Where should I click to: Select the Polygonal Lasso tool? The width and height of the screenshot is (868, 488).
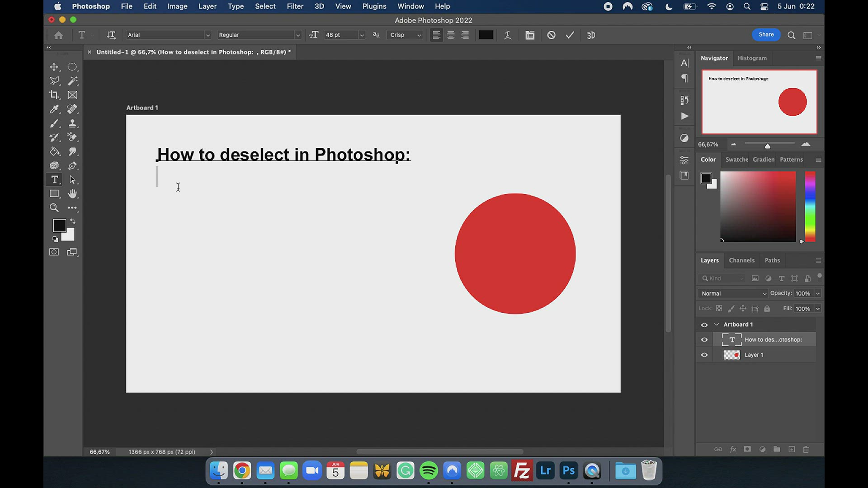[54, 81]
